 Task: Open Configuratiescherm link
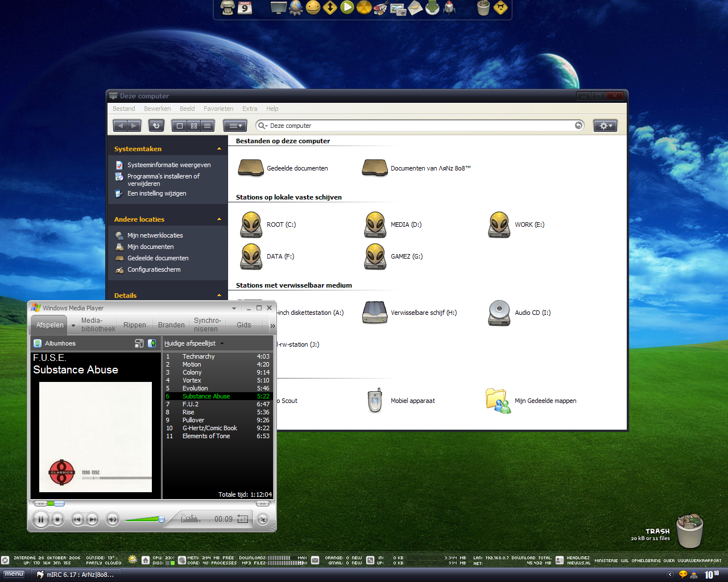point(154,269)
